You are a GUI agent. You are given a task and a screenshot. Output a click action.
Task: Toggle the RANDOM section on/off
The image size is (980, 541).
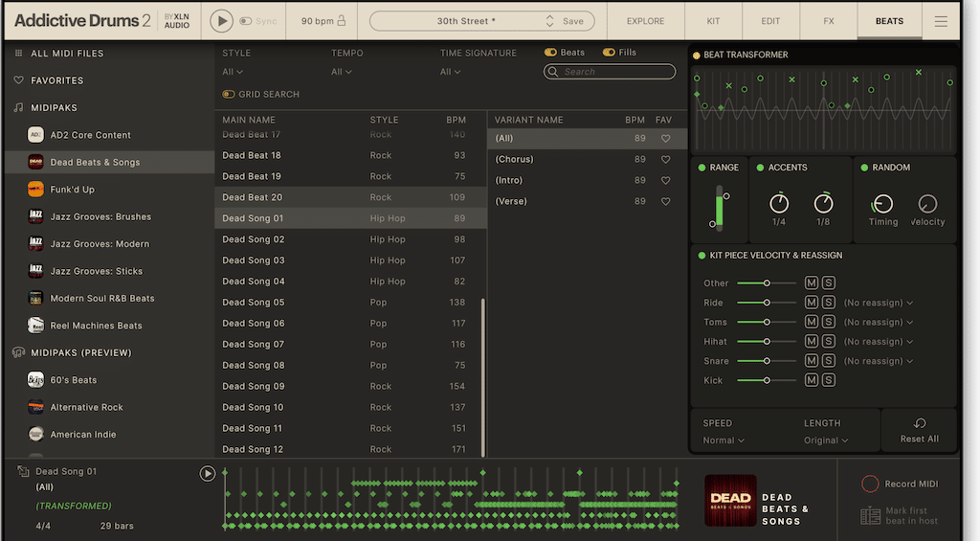point(864,168)
